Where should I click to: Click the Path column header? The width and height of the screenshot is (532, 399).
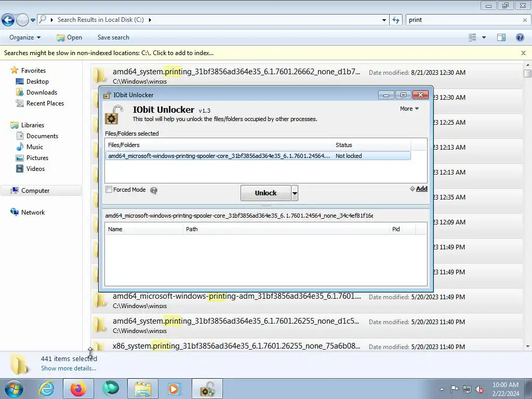pyautogui.click(x=286, y=229)
